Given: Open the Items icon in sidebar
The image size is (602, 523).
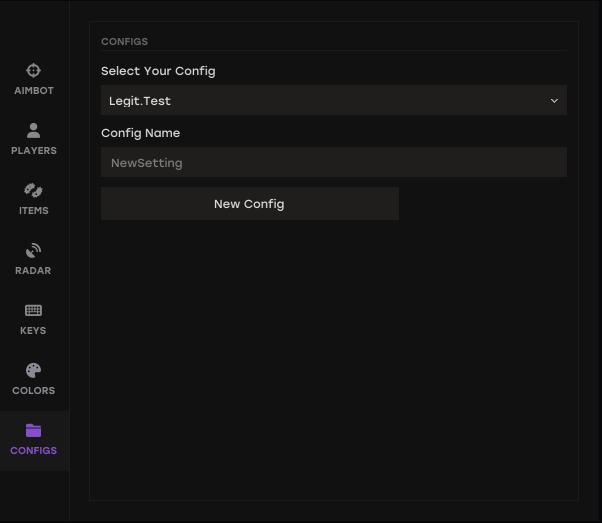Looking at the screenshot, I should (x=33, y=190).
